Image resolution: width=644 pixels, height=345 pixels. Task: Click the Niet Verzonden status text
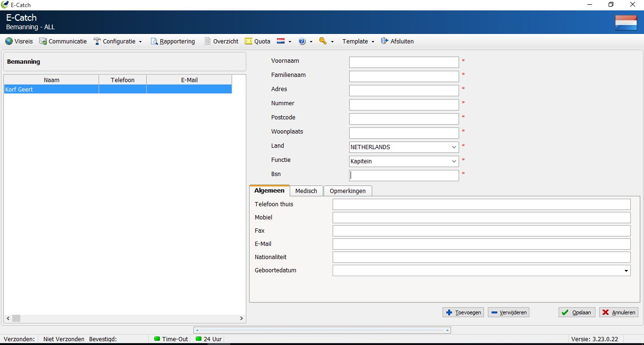pyautogui.click(x=64, y=339)
